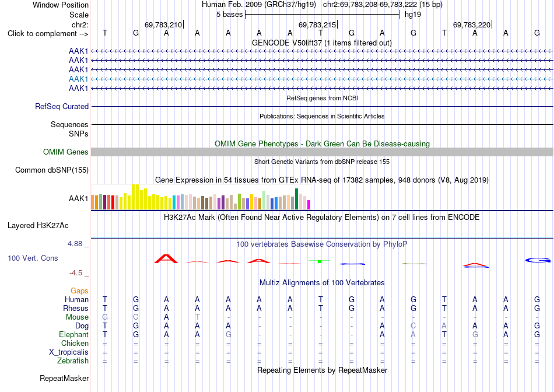
Task: Click the "RepeatMasker" track label
Action: point(64,378)
